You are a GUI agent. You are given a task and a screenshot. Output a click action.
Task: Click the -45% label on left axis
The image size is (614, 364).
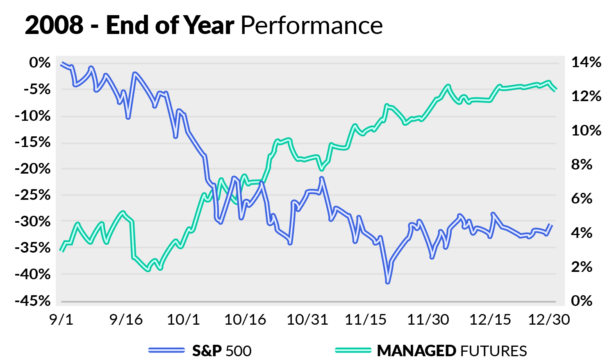click(x=33, y=301)
